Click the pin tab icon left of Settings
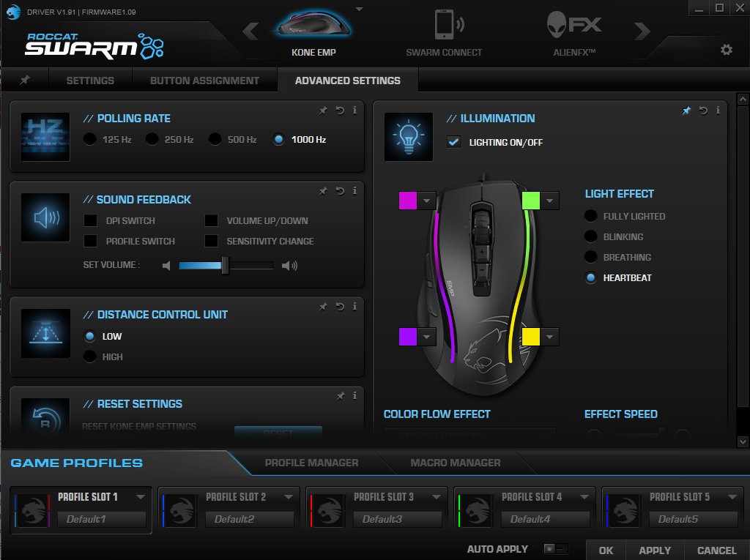 click(x=25, y=81)
